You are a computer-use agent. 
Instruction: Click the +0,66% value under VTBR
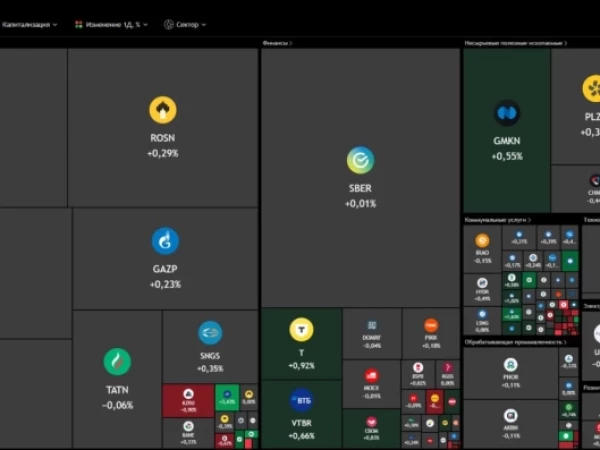click(302, 436)
